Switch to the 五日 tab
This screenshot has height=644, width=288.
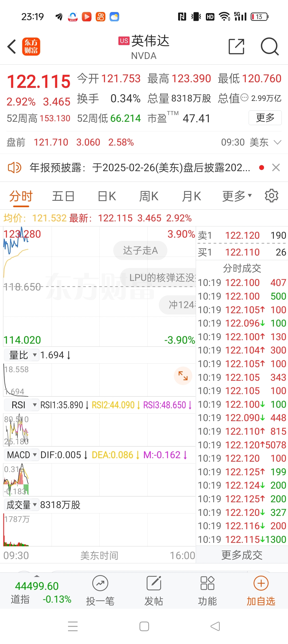click(x=63, y=196)
